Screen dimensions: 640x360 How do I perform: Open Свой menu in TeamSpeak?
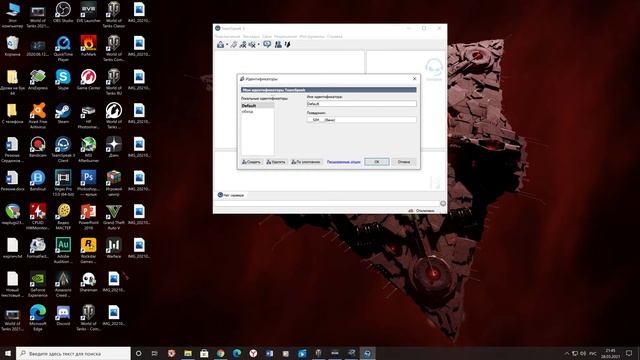tap(267, 36)
